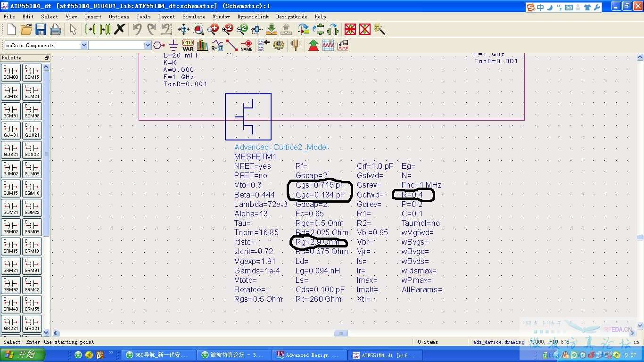Save the design with floppy disk icon
Screen dimensions: 644x362
[41, 30]
